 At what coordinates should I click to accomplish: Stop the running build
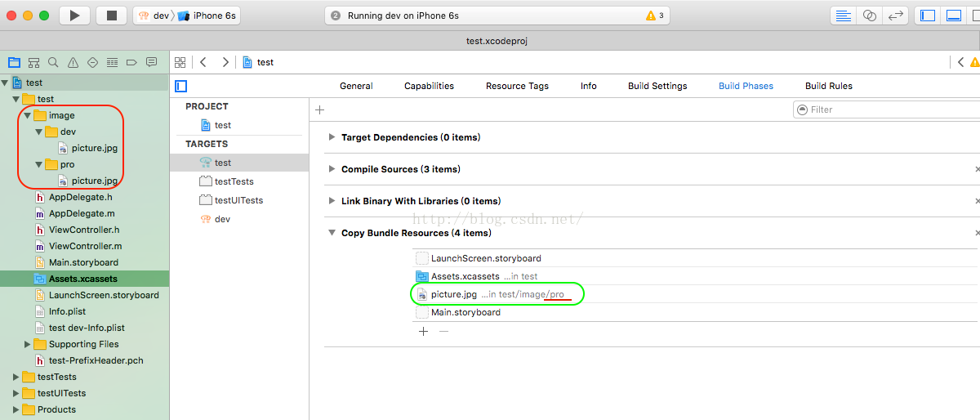(x=111, y=15)
